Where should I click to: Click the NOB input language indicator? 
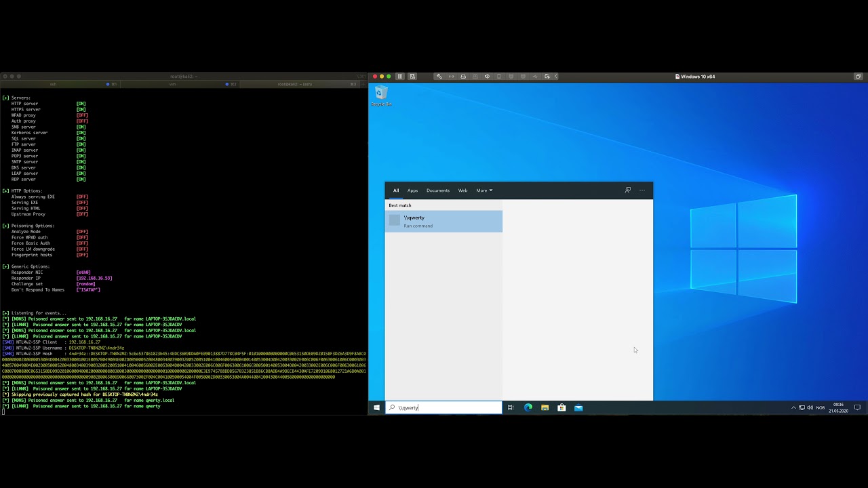point(821,407)
